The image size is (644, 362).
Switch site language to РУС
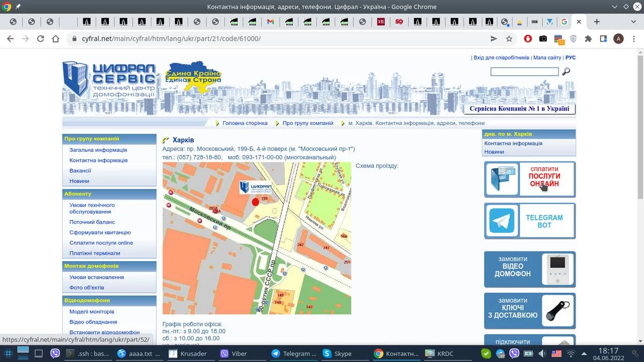[x=570, y=57]
